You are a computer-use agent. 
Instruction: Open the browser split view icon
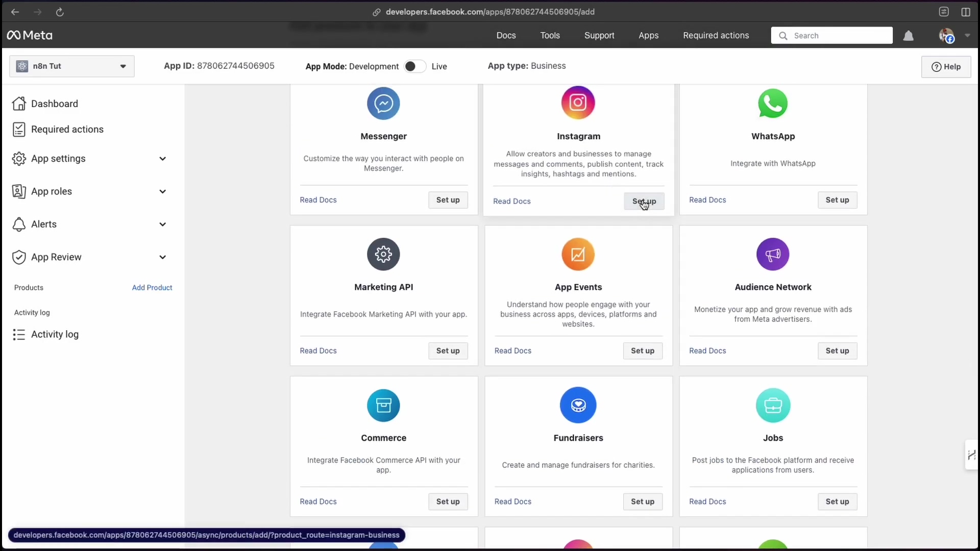(966, 12)
